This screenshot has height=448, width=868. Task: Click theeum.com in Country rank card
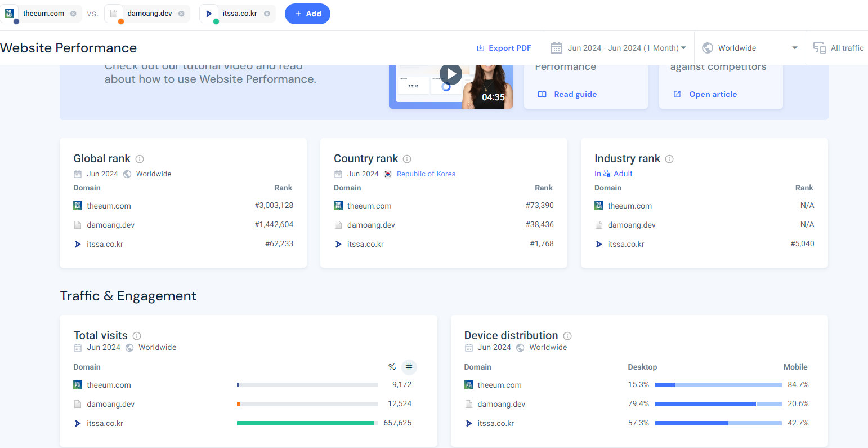[369, 206]
